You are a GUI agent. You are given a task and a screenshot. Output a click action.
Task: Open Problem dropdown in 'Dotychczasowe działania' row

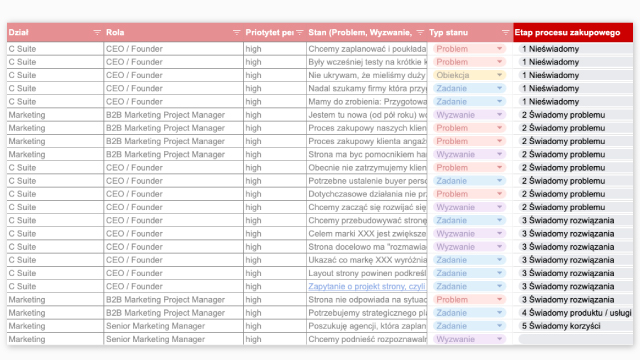coord(469,194)
